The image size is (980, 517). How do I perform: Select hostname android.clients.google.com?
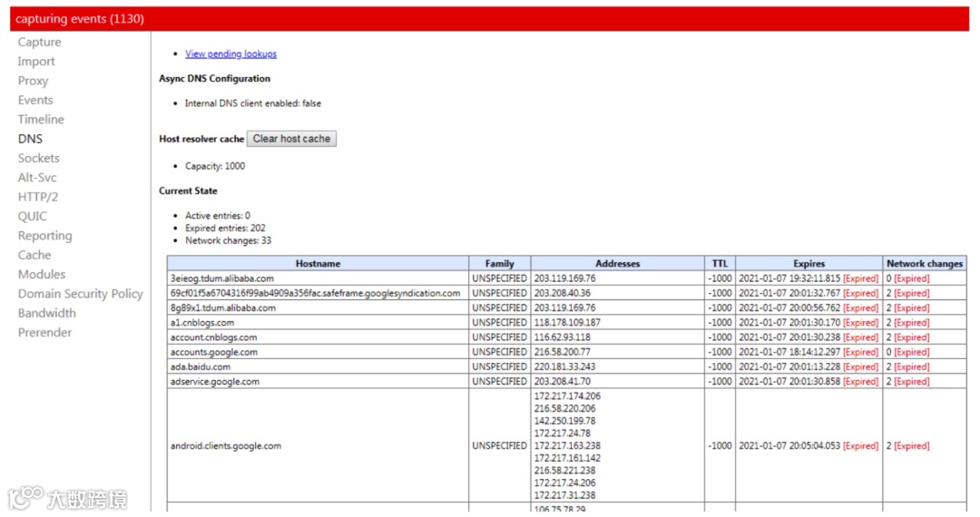(226, 446)
